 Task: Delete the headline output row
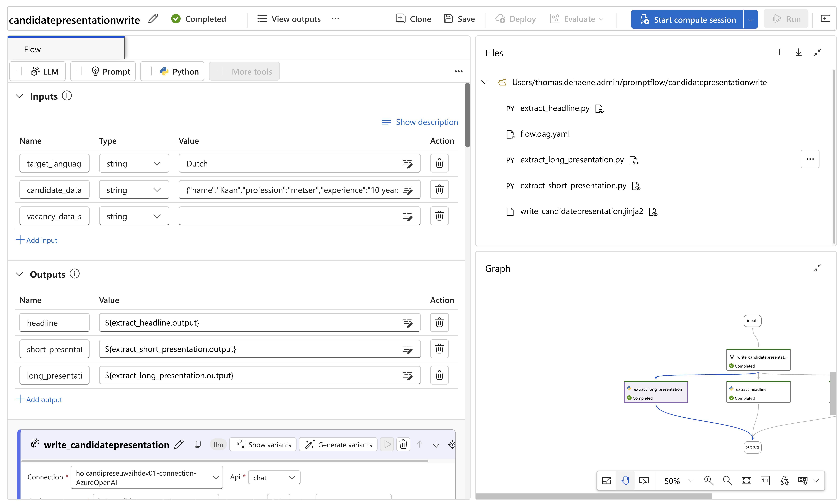[439, 322]
